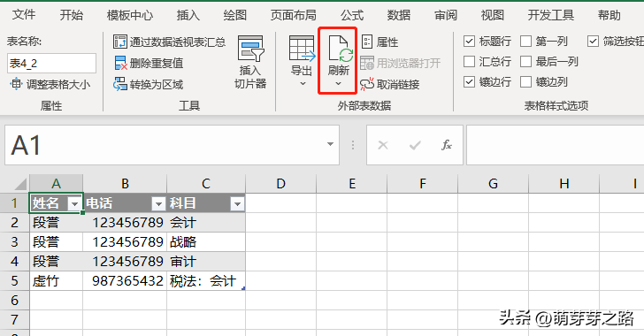The height and width of the screenshot is (336, 644).
Task: Select column E header
Action: pos(352,184)
